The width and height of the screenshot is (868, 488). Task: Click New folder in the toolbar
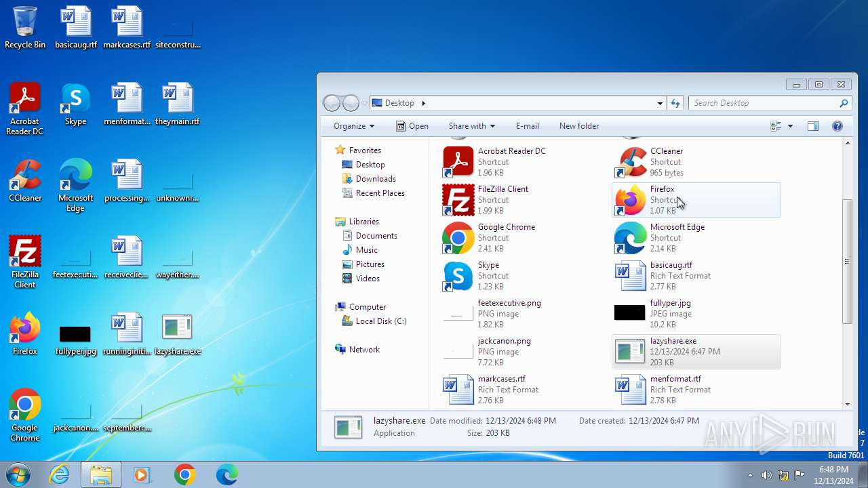(x=579, y=126)
